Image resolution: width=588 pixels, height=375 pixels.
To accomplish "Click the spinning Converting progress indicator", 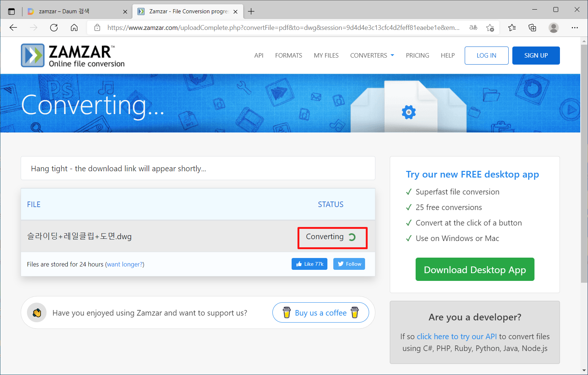I will click(352, 237).
